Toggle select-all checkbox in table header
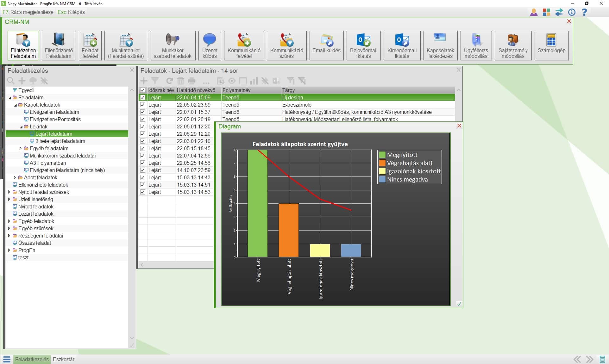 click(143, 90)
